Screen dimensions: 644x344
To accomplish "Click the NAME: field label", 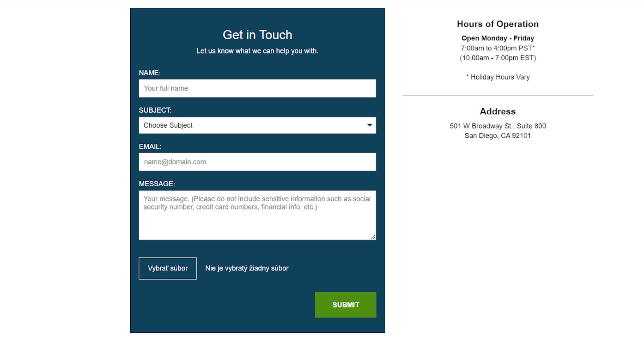I will coord(150,73).
